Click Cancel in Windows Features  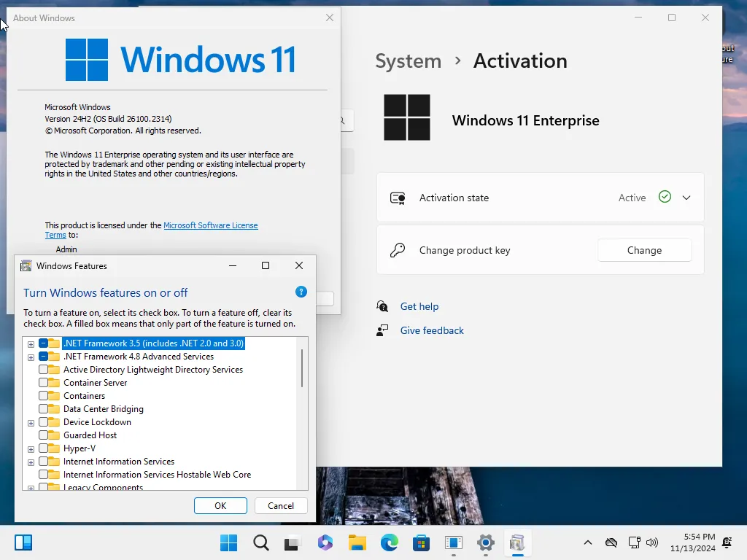[x=281, y=506]
